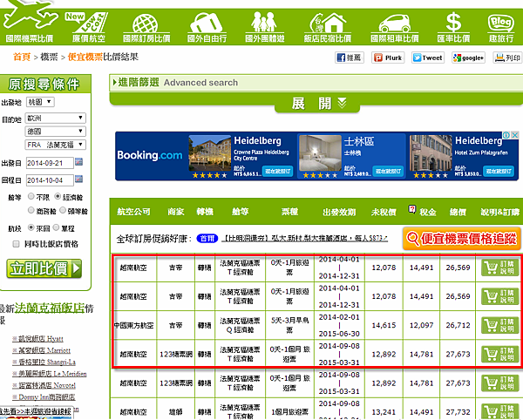
Task: Click the question mark help icon beside 稅金
Action: point(412,209)
